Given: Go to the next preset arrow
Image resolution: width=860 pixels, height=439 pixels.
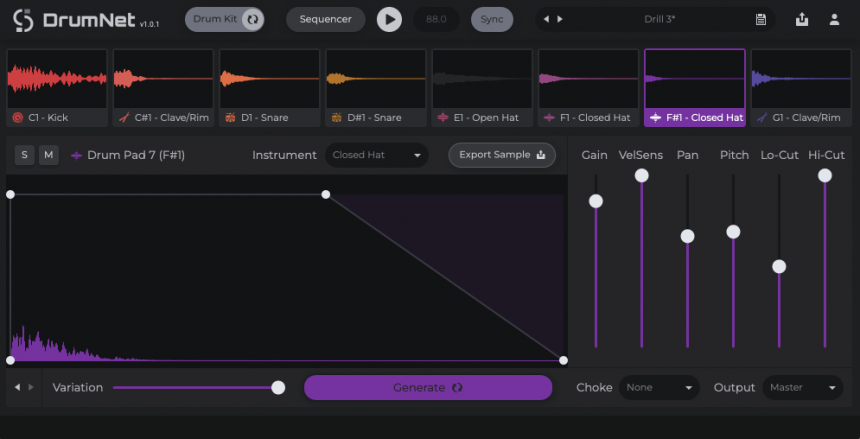Looking at the screenshot, I should 559,19.
